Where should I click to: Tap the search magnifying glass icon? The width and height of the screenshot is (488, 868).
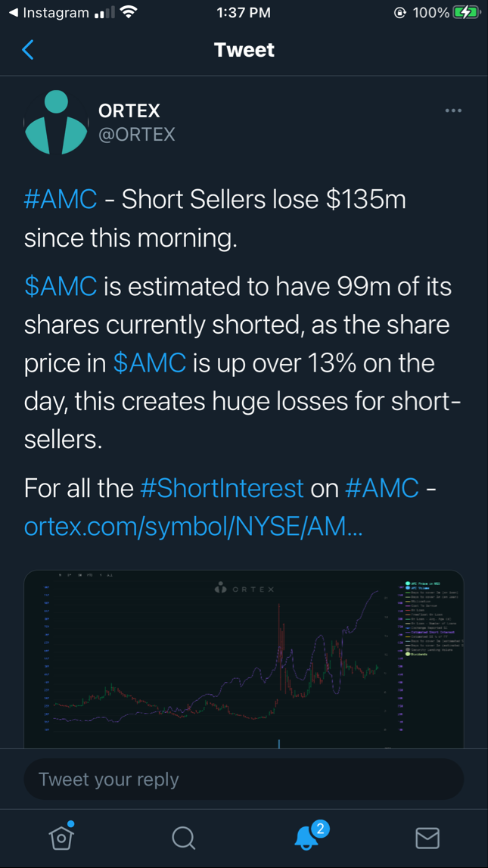[183, 838]
